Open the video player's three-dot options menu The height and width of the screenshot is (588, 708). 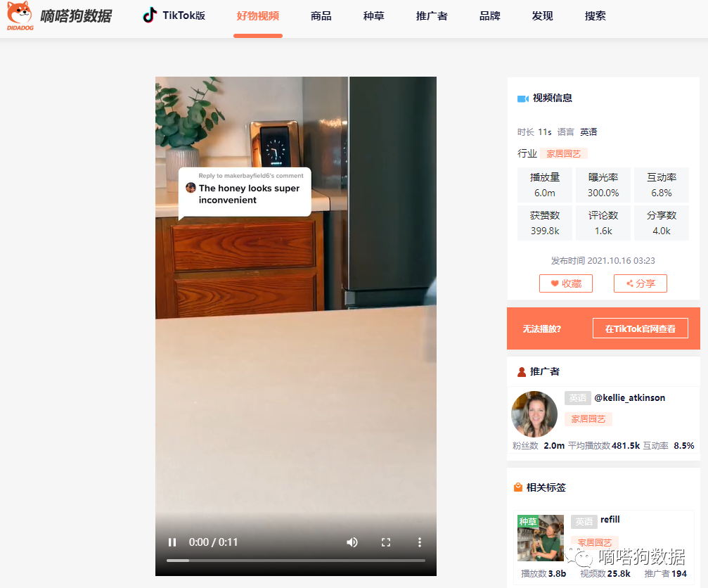[x=420, y=542]
